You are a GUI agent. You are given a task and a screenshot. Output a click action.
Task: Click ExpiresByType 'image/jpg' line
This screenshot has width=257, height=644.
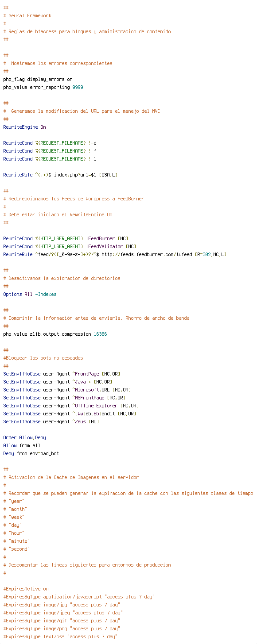tap(62, 605)
